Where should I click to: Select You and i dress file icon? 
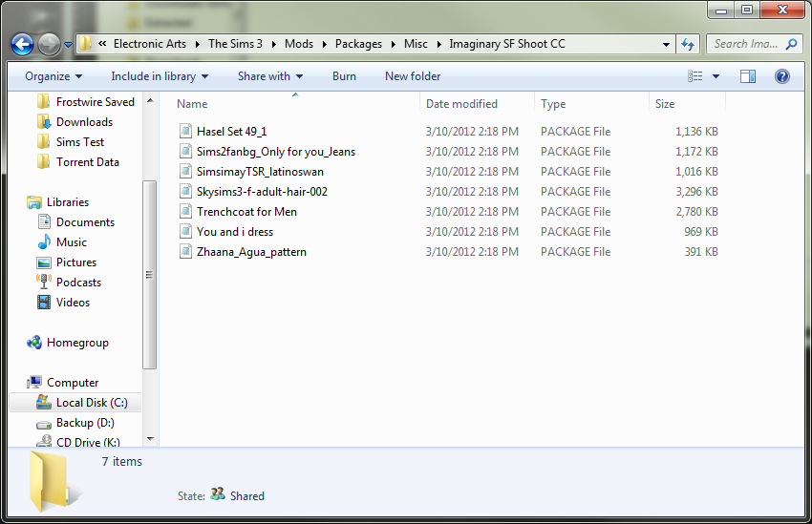click(185, 232)
